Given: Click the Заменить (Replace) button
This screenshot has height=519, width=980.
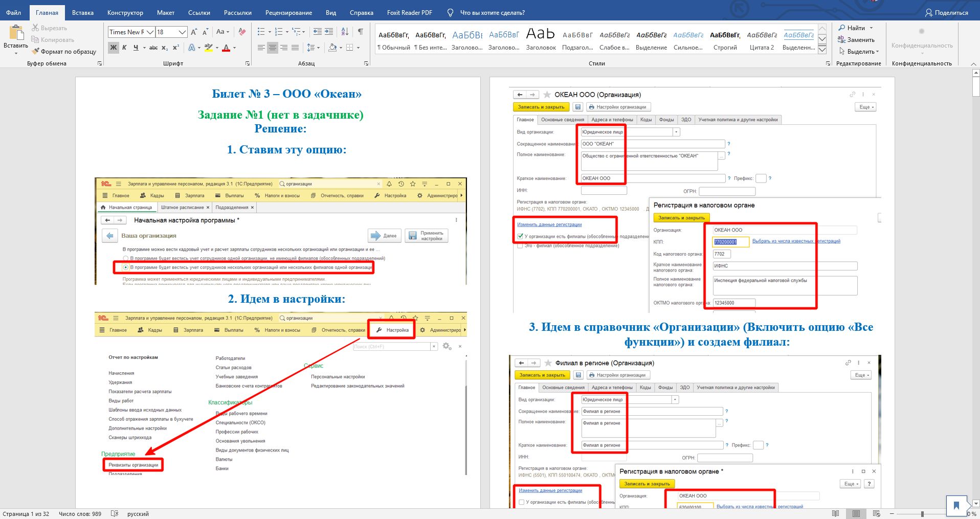Looking at the screenshot, I should point(856,40).
